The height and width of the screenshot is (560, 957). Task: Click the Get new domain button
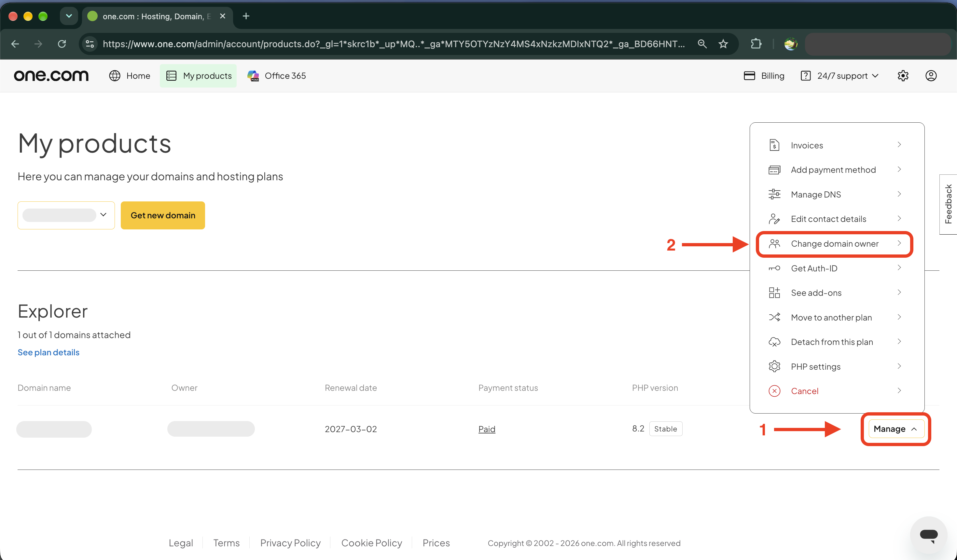(x=163, y=215)
